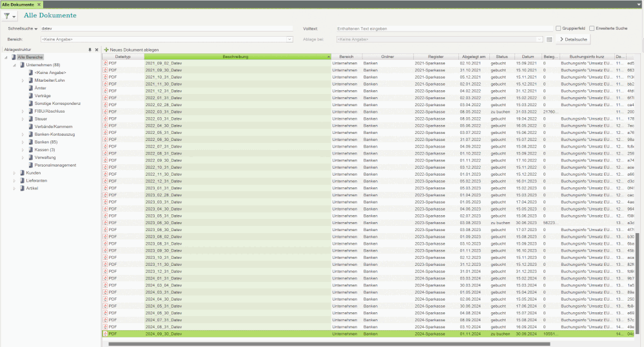Click Datum cell 30.06.2023
644x347 pixels.
click(527, 223)
